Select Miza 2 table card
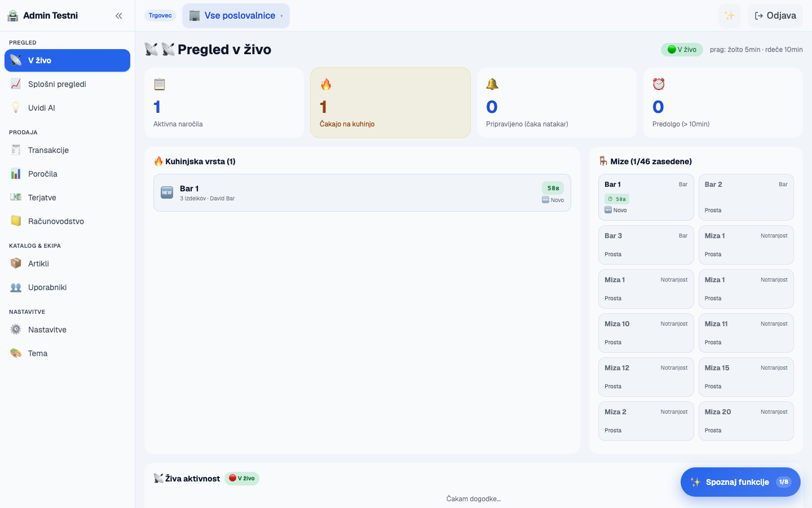The width and height of the screenshot is (812, 508). 646,421
